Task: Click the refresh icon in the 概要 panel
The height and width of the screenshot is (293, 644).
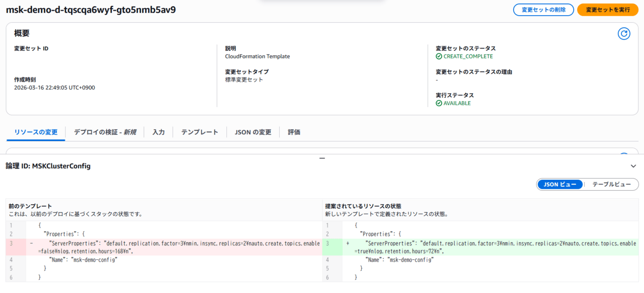Action: click(624, 34)
